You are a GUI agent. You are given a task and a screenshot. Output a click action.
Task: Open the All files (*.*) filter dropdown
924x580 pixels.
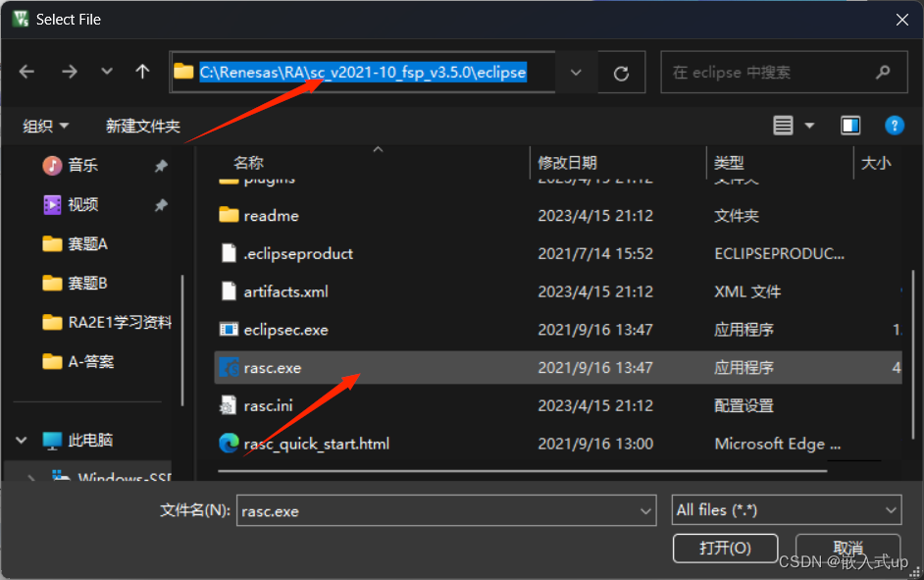pyautogui.click(x=786, y=510)
